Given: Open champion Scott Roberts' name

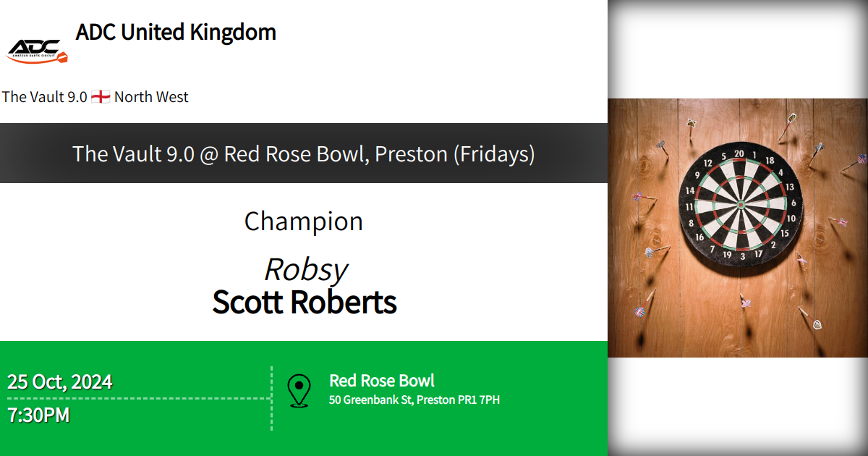Looking at the screenshot, I should (x=305, y=303).
